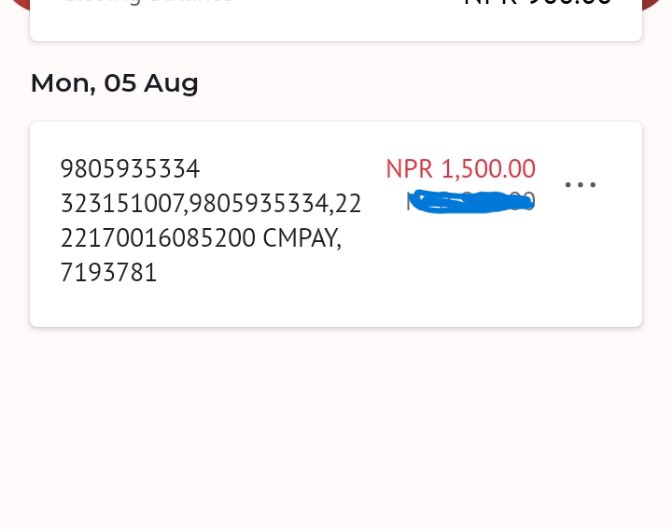
Task: Select the Mon, 05 Aug date header
Action: [x=114, y=83]
